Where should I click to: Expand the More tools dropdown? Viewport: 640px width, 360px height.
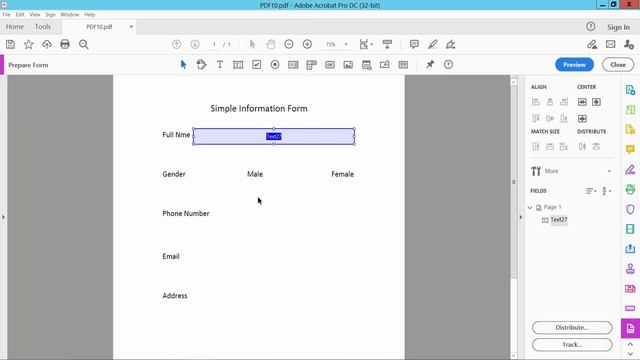click(609, 171)
